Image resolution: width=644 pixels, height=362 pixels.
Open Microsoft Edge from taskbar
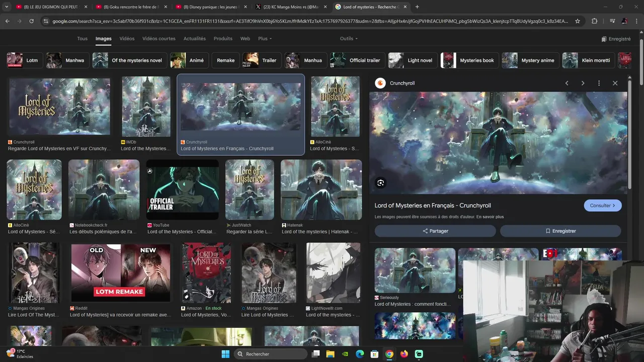(360, 354)
